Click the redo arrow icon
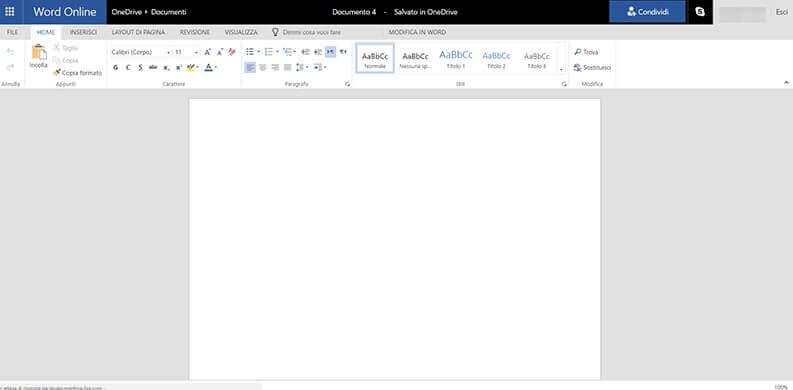 tap(10, 67)
